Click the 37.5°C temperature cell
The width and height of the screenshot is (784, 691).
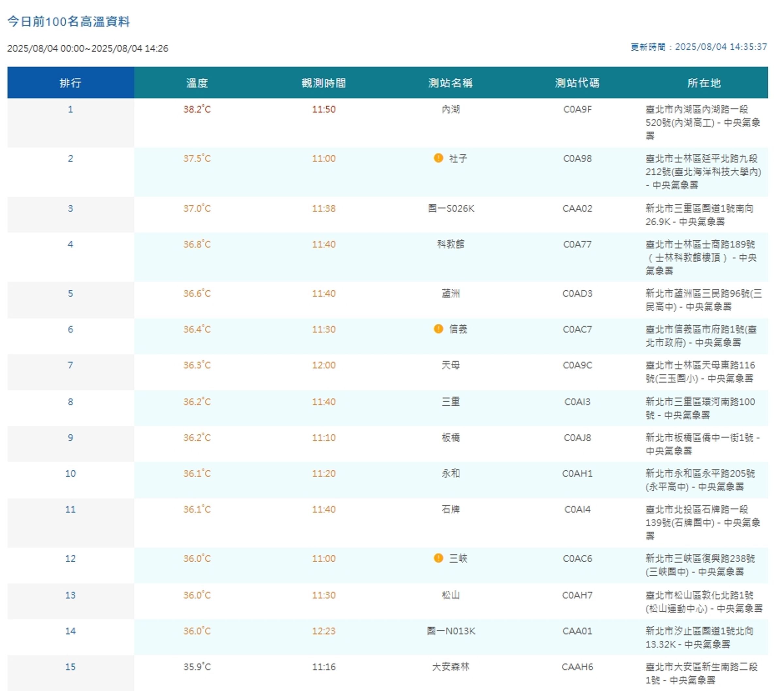[x=197, y=158]
